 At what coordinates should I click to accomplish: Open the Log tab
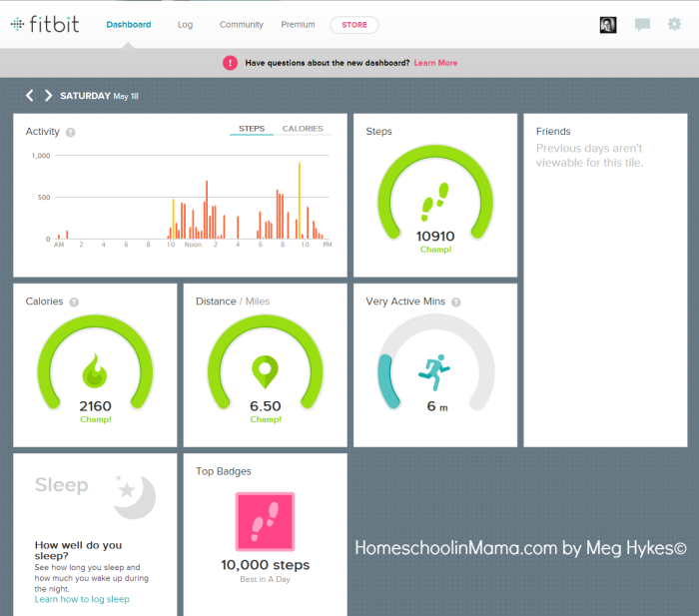[x=185, y=25]
